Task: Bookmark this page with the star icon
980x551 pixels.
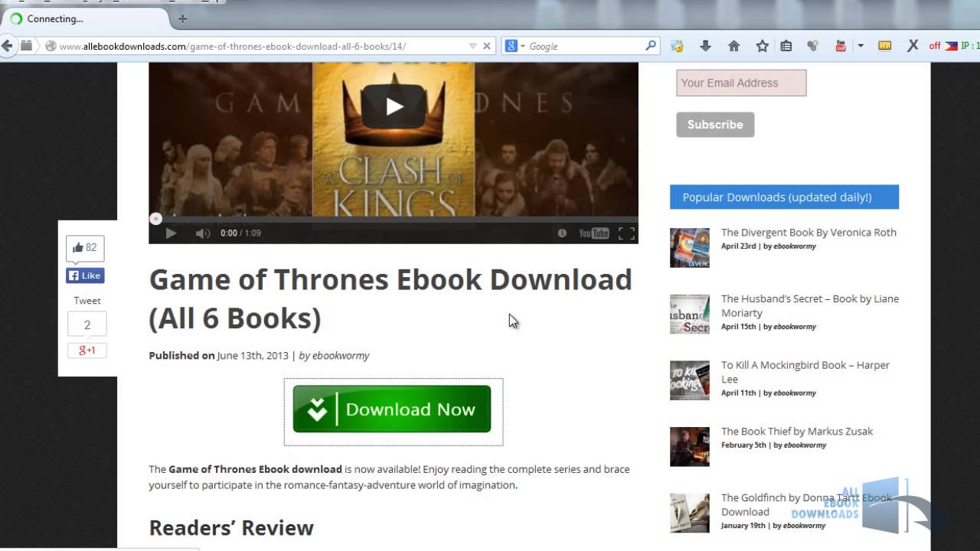Action: tap(762, 46)
